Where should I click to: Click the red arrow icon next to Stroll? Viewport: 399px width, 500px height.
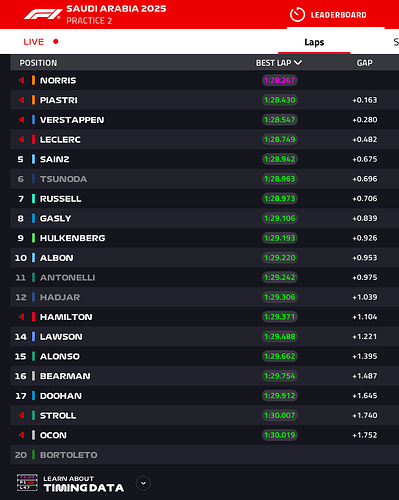click(22, 415)
